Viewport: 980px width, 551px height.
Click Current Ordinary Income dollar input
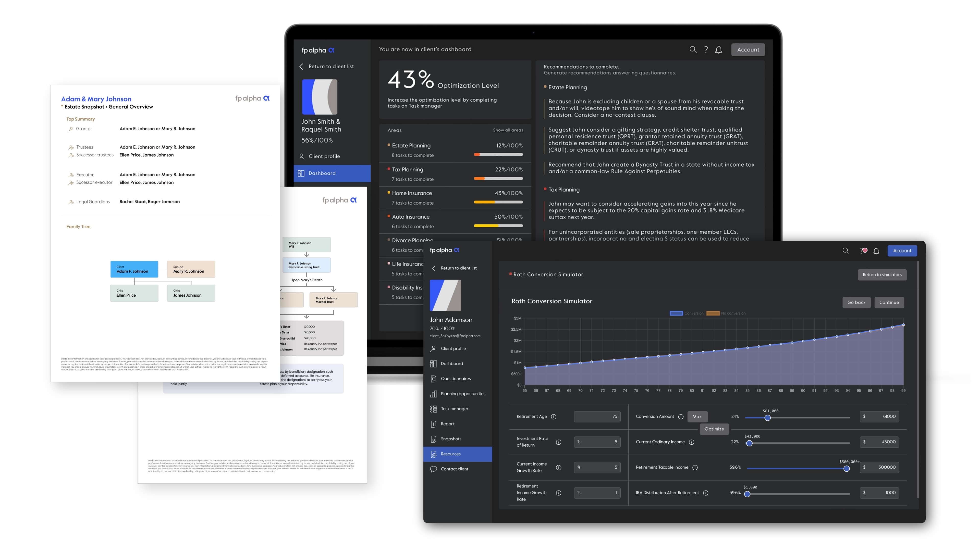879,442
